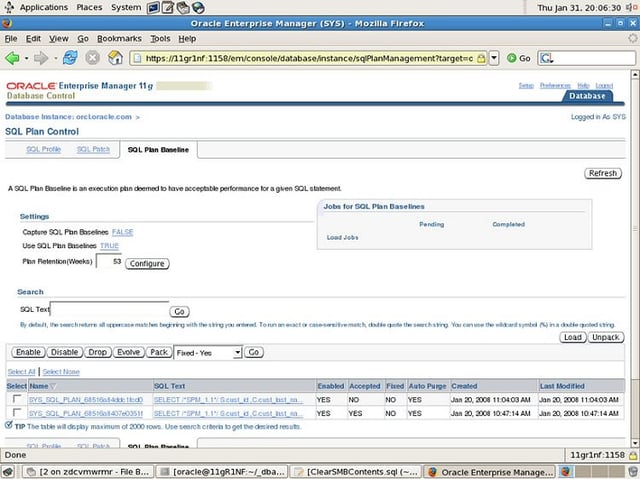Viewport: 640px width, 479px height.
Task: Click into the SQL Text search field
Action: point(109,309)
